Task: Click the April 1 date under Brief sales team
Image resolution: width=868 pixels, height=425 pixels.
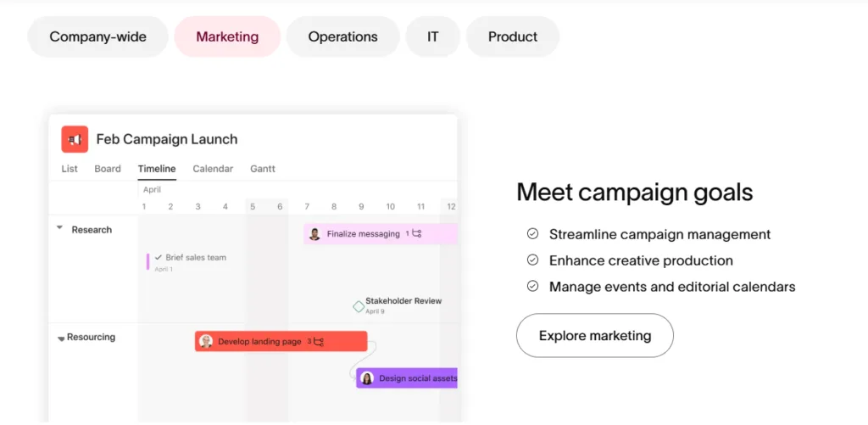Action: (x=164, y=269)
